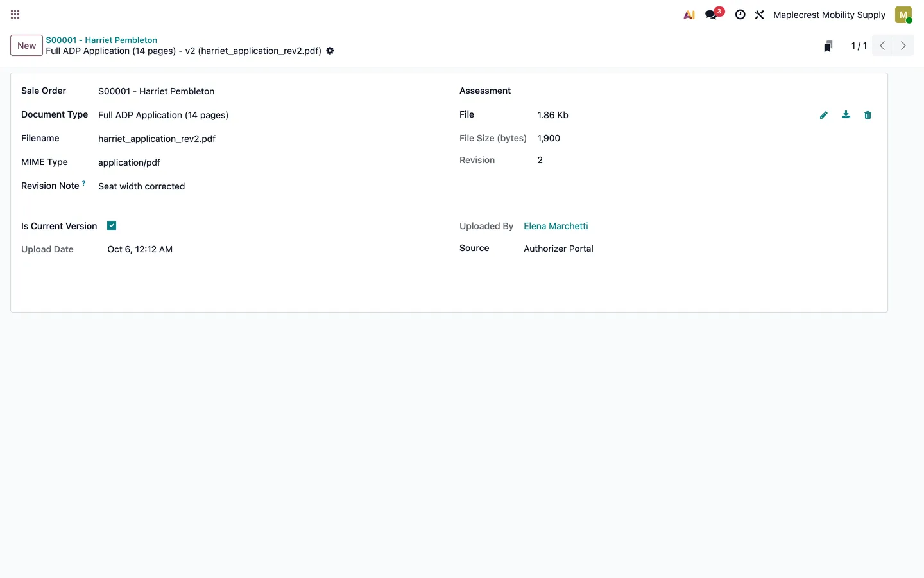This screenshot has width=924, height=578.
Task: Click the bookmark icon near the pager
Action: click(828, 46)
